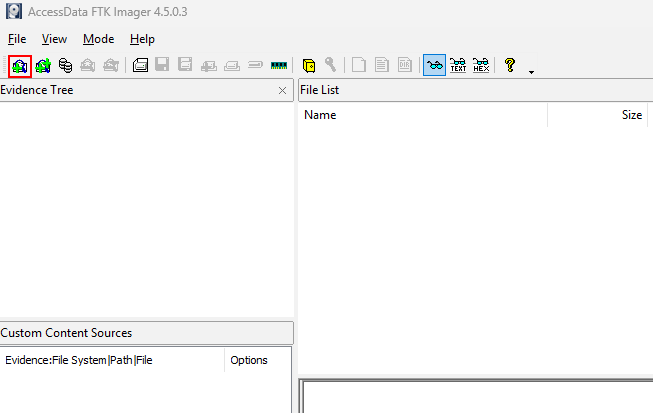
Task: Close the Evidence Tree pane
Action: (282, 90)
